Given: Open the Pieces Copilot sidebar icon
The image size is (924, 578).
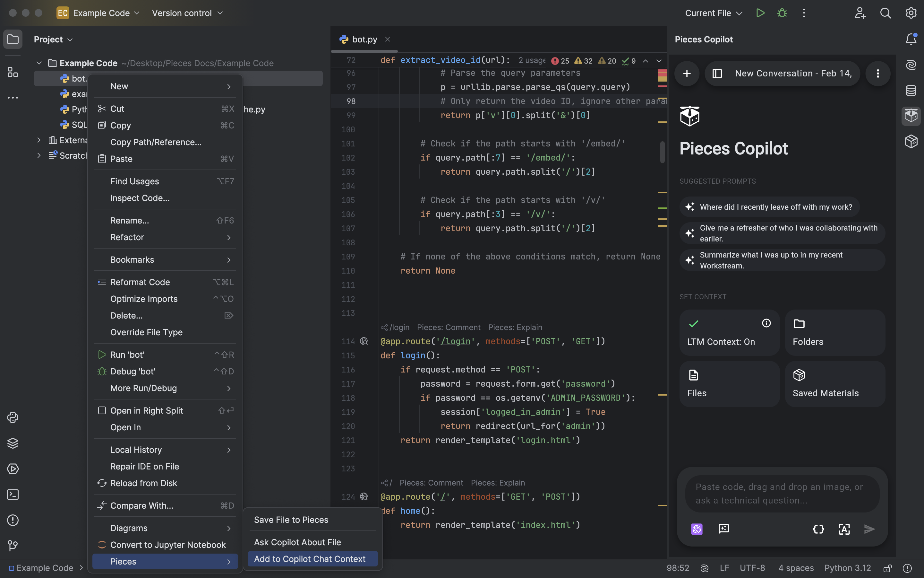Looking at the screenshot, I should pyautogui.click(x=911, y=116).
